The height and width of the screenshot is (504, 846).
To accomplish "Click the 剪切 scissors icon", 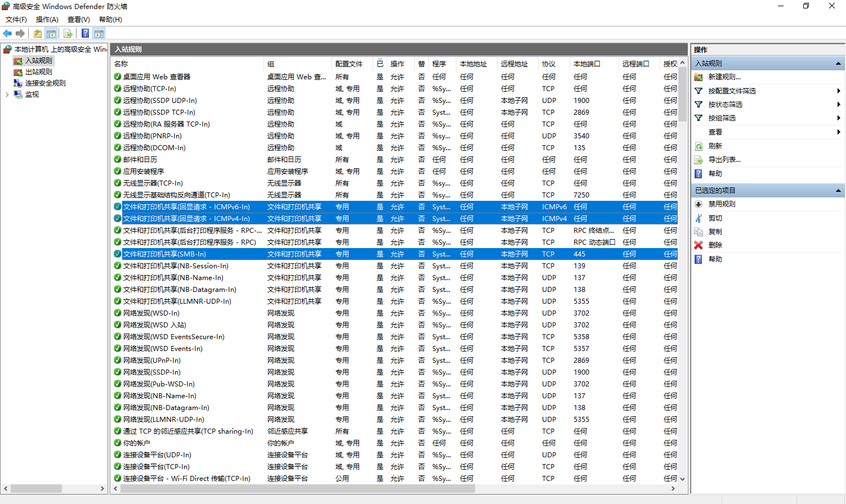I will point(699,218).
